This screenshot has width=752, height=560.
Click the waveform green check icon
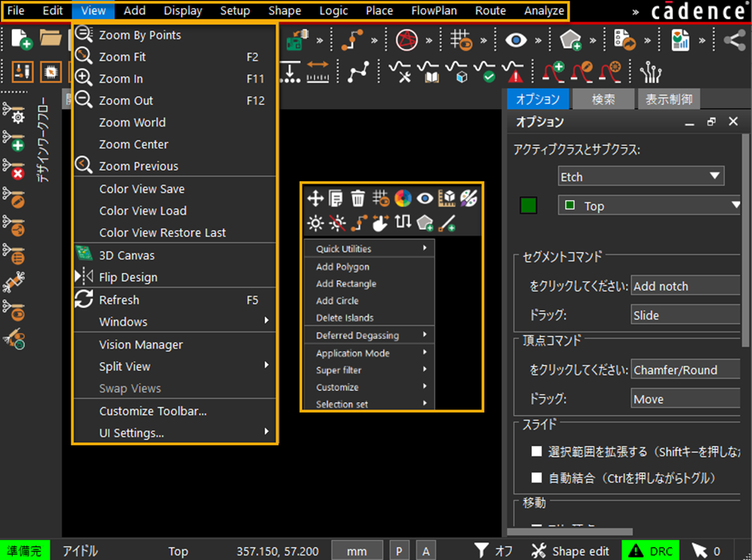[x=485, y=72]
